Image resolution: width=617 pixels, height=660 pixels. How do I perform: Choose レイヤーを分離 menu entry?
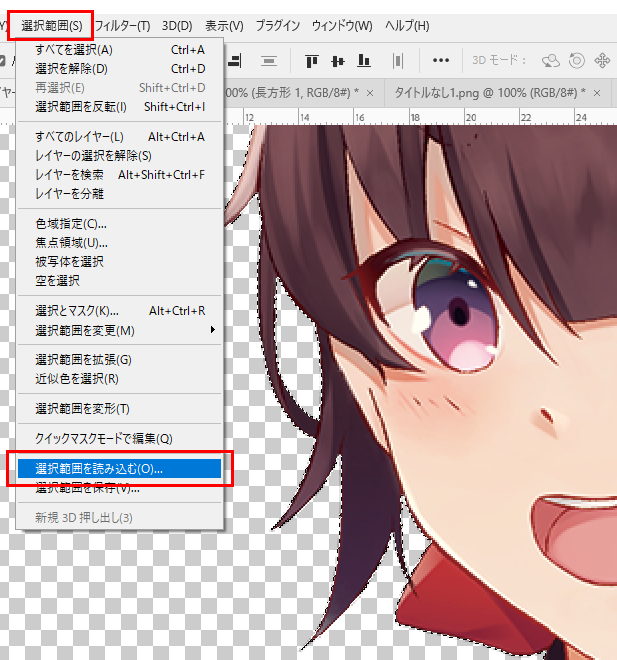pos(120,194)
